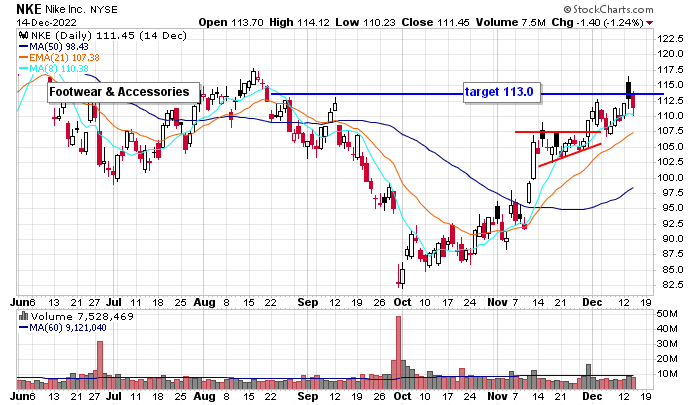Select the NKE ticker symbol in the title
This screenshot has width=700, height=405.
pos(29,9)
